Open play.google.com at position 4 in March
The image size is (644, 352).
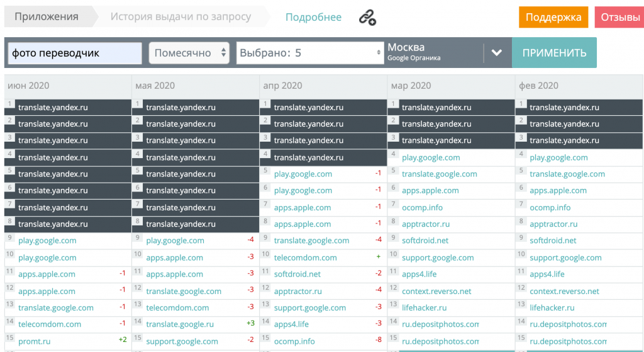coord(431,157)
